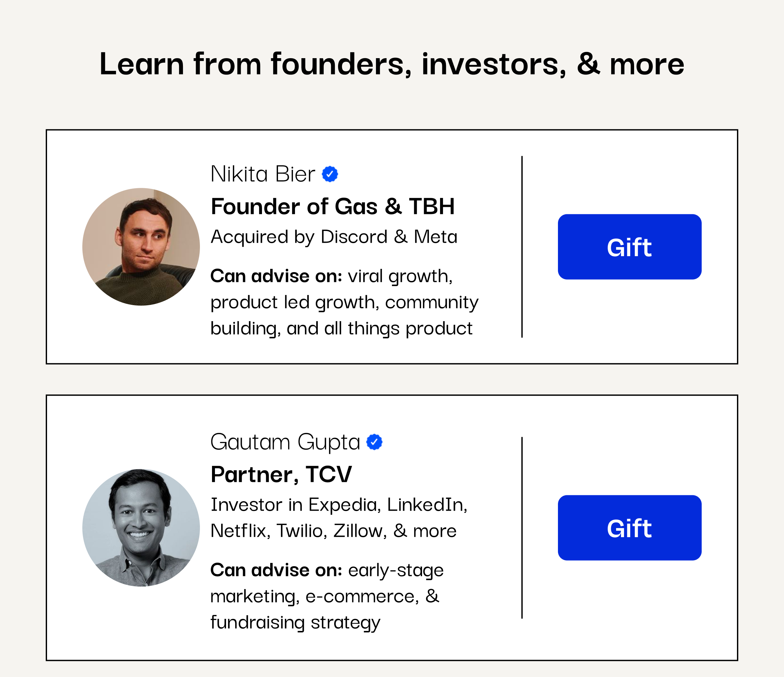Click the 'Learn from founders, investors, & more' heading

392,64
